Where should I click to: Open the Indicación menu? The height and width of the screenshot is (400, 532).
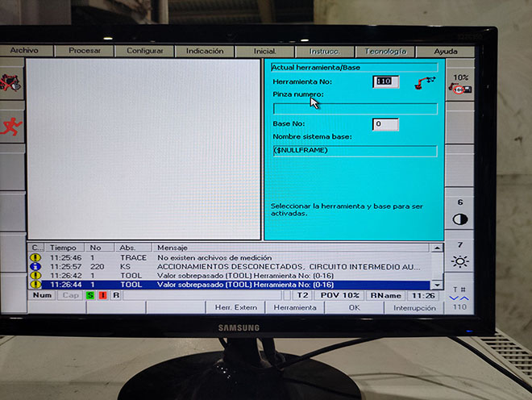[205, 51]
